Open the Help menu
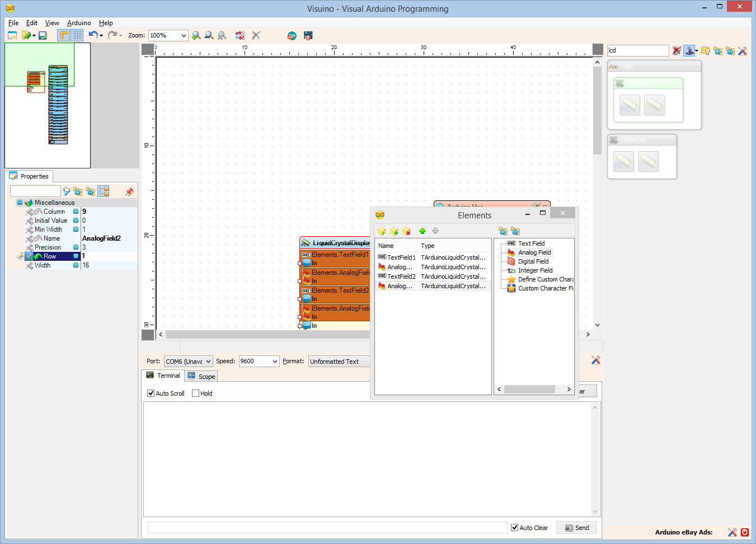This screenshot has height=544, width=756. tap(106, 23)
